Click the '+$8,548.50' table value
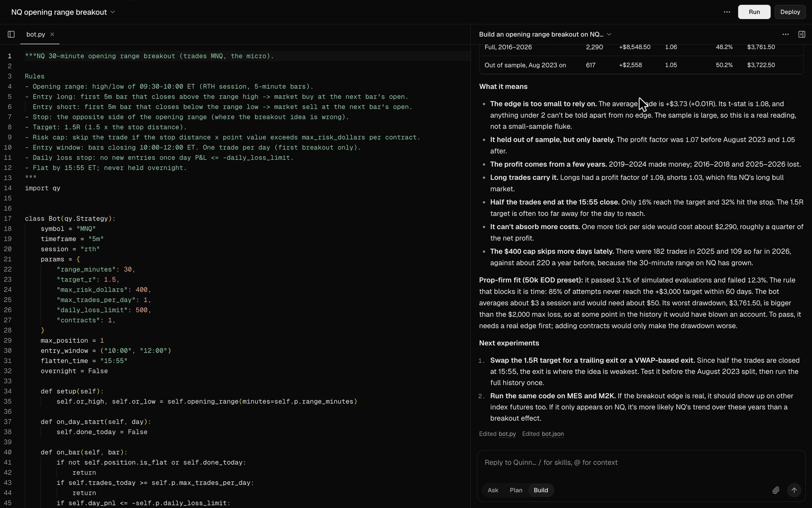 [x=634, y=47]
